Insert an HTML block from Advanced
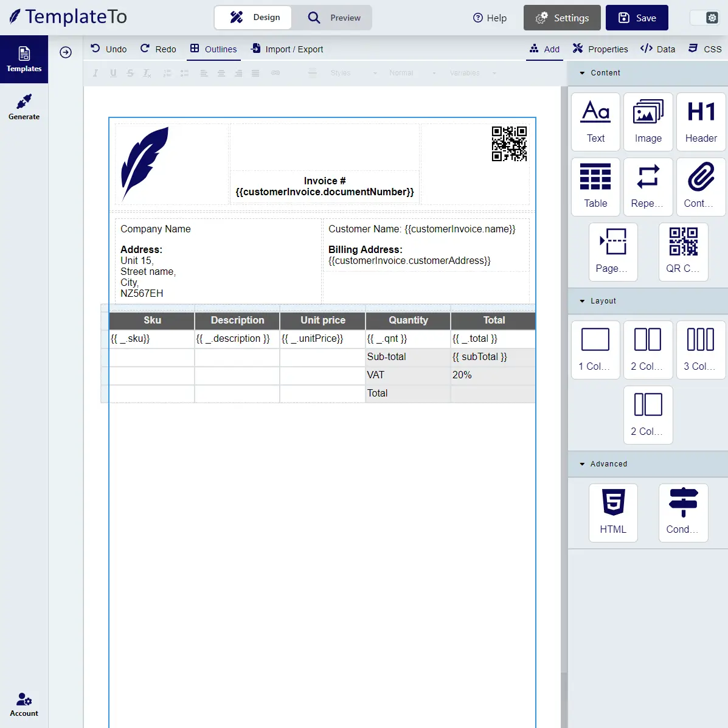The height and width of the screenshot is (728, 728). [x=613, y=513]
